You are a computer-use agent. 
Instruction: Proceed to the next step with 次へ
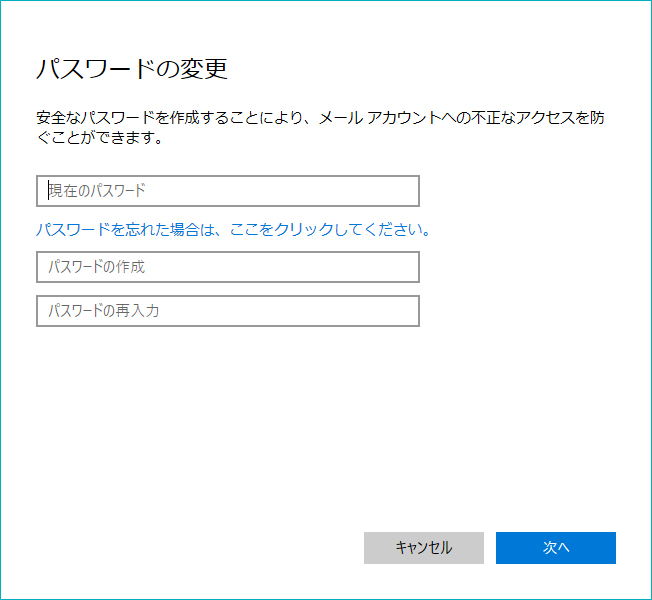[555, 547]
